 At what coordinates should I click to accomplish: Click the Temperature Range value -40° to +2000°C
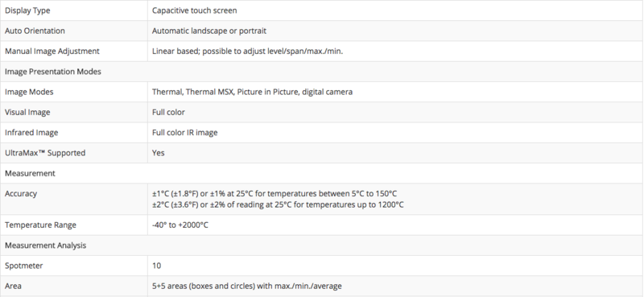tap(180, 225)
